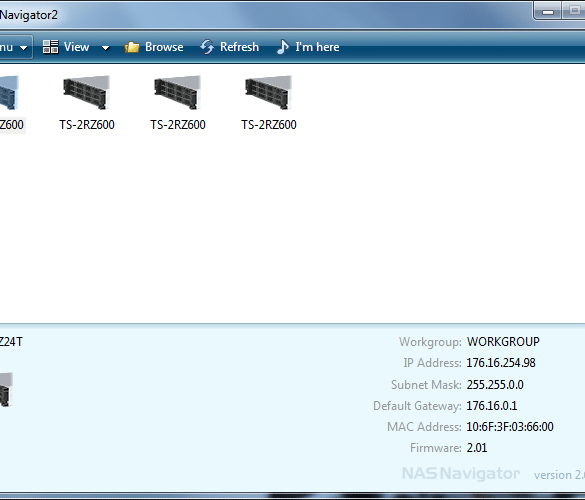The image size is (585, 500).
Task: Click the default gateway 176.16.0.1
Action: 492,406
